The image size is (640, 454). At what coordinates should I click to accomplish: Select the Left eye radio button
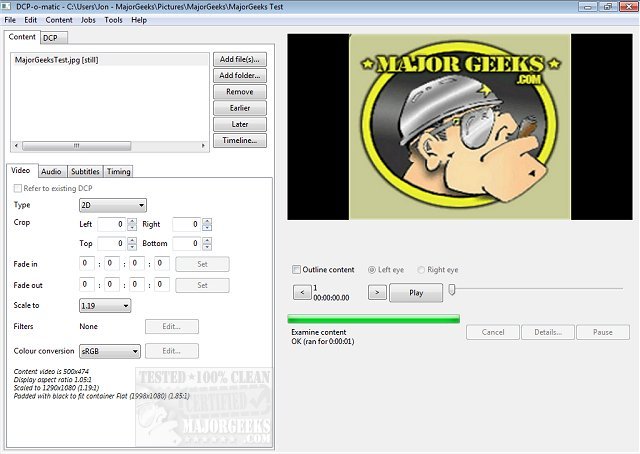pyautogui.click(x=372, y=270)
